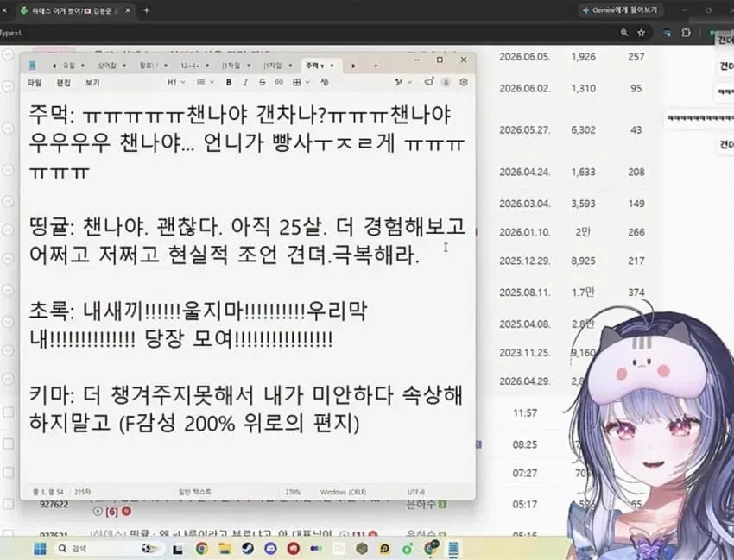
Task: Click the 374 likes value
Action: coord(636,293)
